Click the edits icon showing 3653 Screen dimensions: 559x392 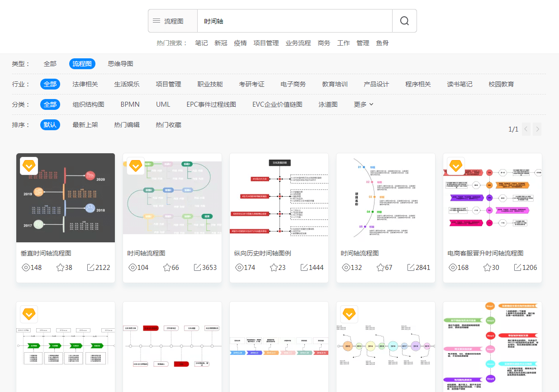click(196, 267)
